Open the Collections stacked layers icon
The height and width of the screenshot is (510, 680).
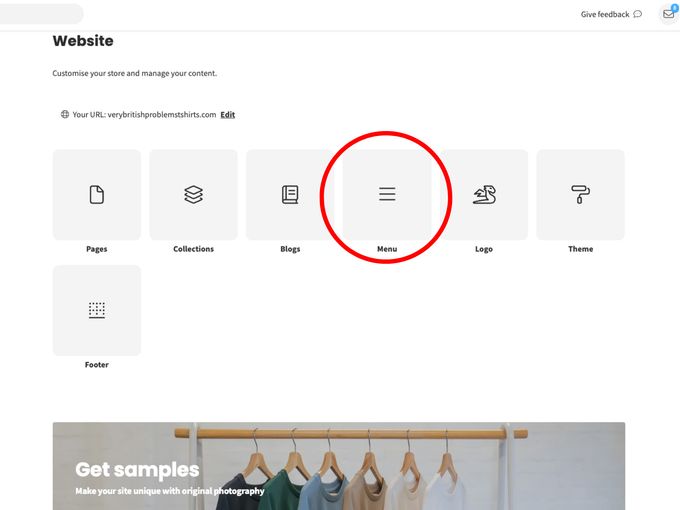coord(193,195)
